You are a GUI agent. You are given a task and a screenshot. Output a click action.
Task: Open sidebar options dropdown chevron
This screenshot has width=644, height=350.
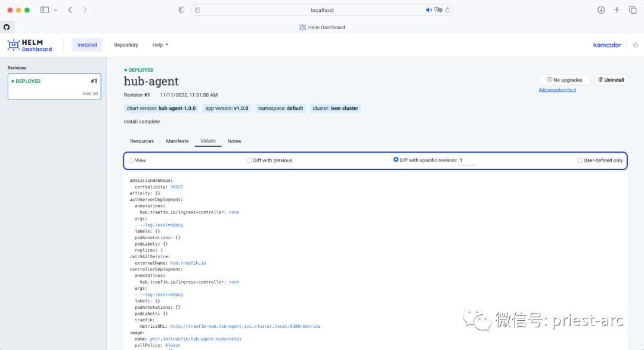[56, 10]
